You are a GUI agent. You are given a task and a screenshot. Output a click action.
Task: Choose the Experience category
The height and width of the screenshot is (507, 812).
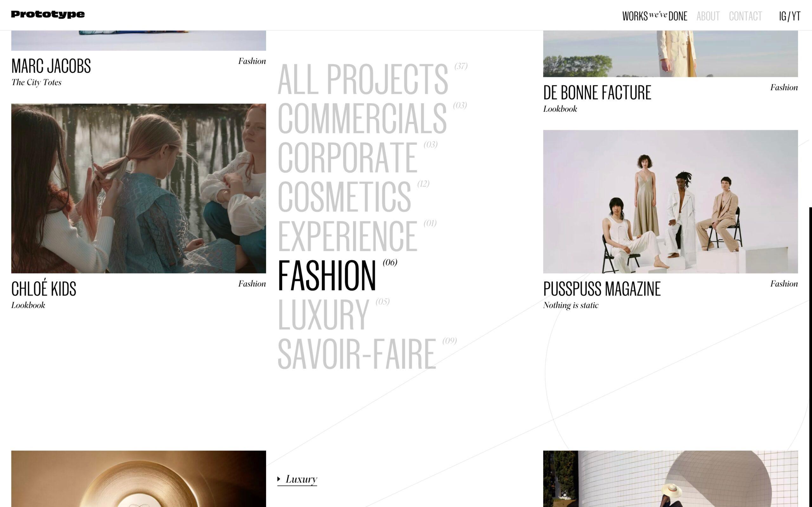pyautogui.click(x=347, y=237)
